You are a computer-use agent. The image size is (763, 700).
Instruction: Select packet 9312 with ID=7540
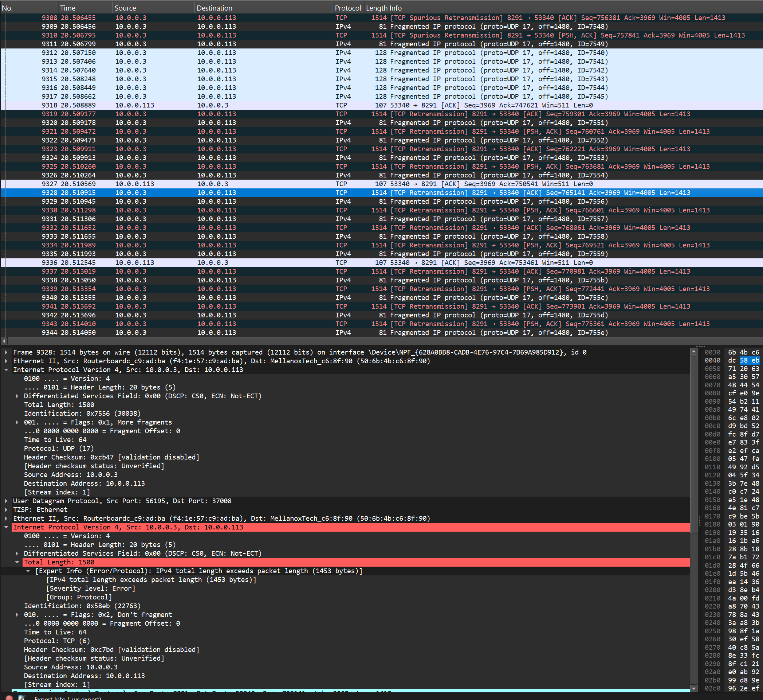(381, 52)
